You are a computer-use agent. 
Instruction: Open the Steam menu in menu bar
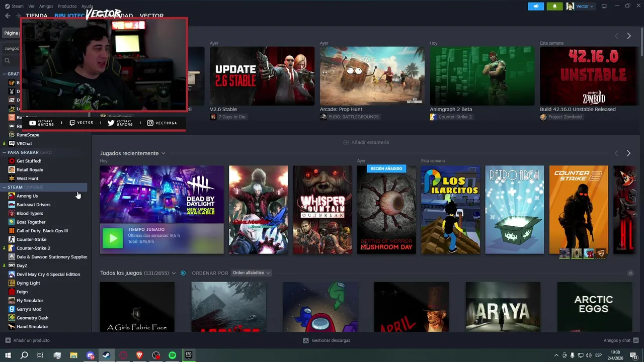tap(14, 6)
